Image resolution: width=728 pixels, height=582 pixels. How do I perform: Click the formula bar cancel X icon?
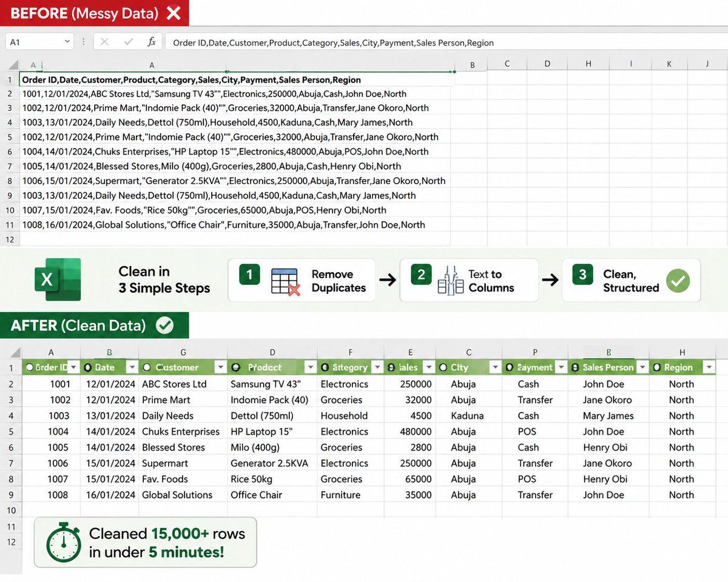105,42
